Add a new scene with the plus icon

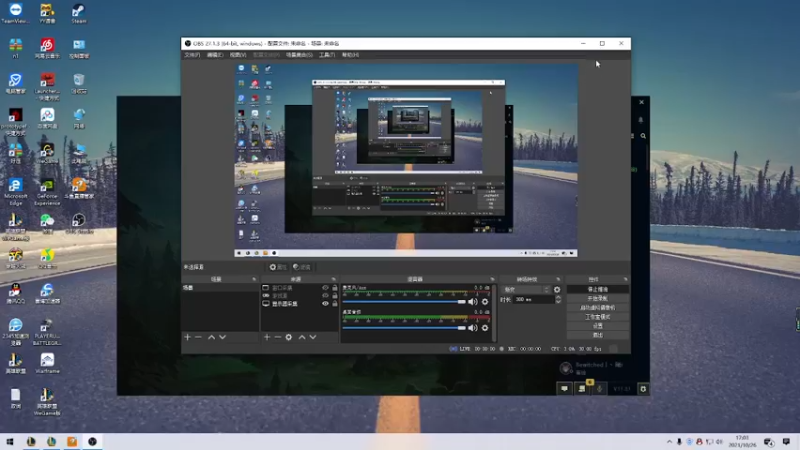click(x=187, y=337)
